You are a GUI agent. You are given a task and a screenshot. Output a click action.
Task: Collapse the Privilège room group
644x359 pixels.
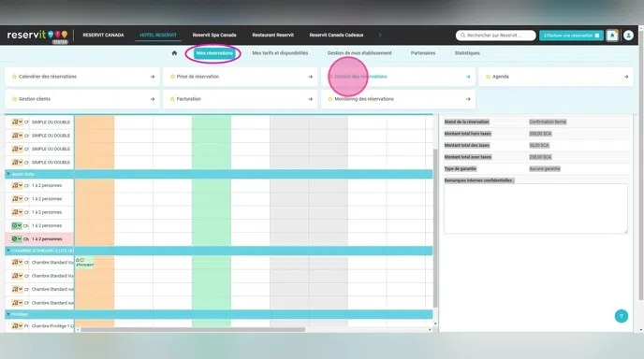(7, 314)
